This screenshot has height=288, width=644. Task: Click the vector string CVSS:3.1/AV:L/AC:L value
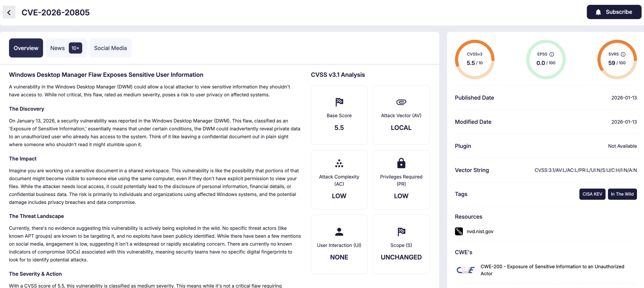coord(586,170)
